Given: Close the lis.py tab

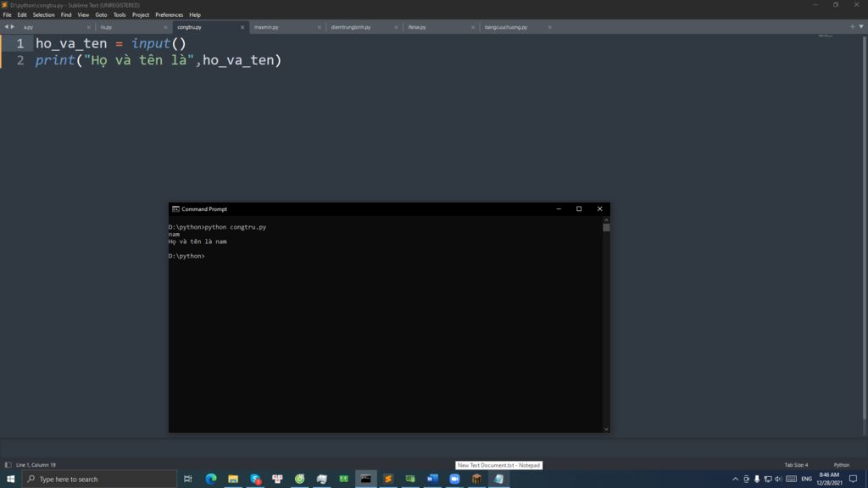Looking at the screenshot, I should pos(165,27).
